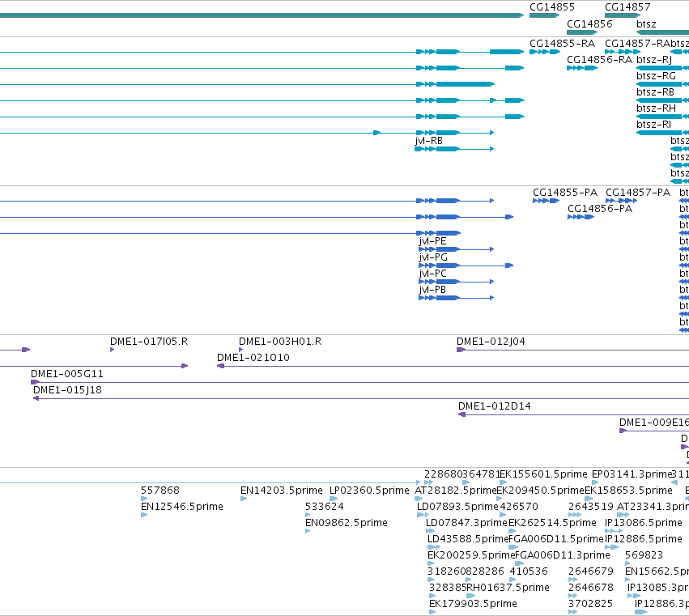Viewport: 689px width, 616px height.
Task: Select EST IP13086.5prime
Action: tap(614, 531)
